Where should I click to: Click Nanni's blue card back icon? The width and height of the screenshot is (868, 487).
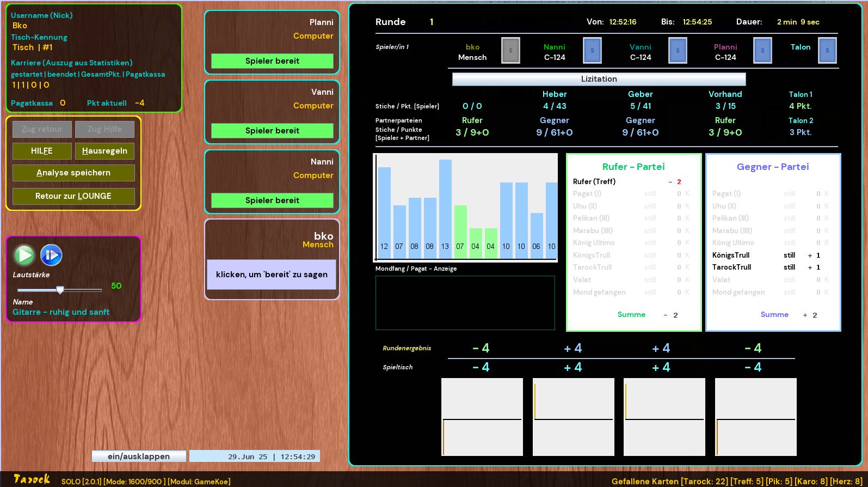pos(592,51)
